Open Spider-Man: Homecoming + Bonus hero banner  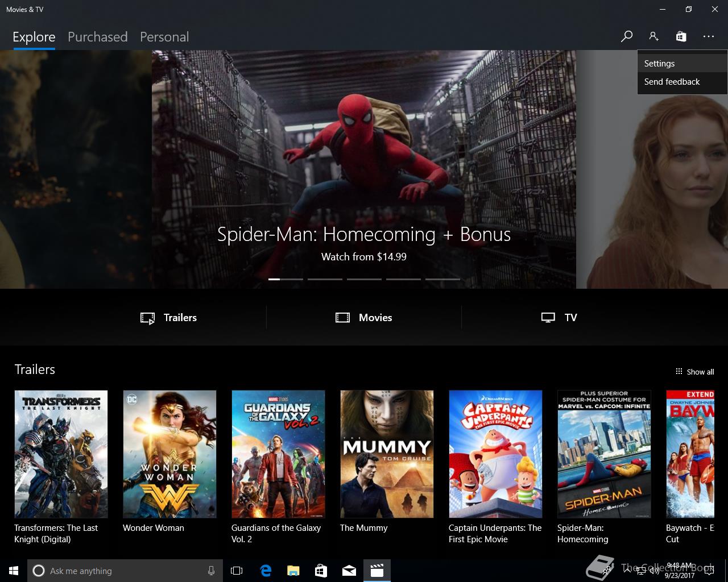tap(364, 169)
